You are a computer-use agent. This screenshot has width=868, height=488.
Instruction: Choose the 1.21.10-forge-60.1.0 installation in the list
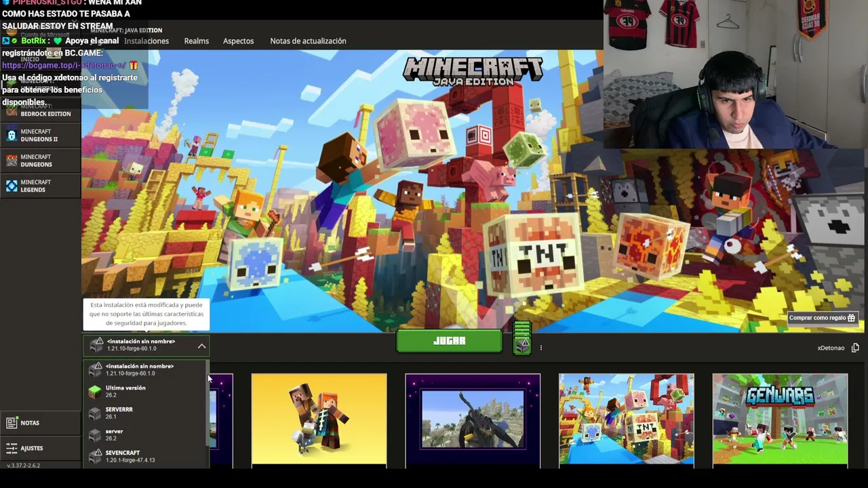[x=146, y=370]
